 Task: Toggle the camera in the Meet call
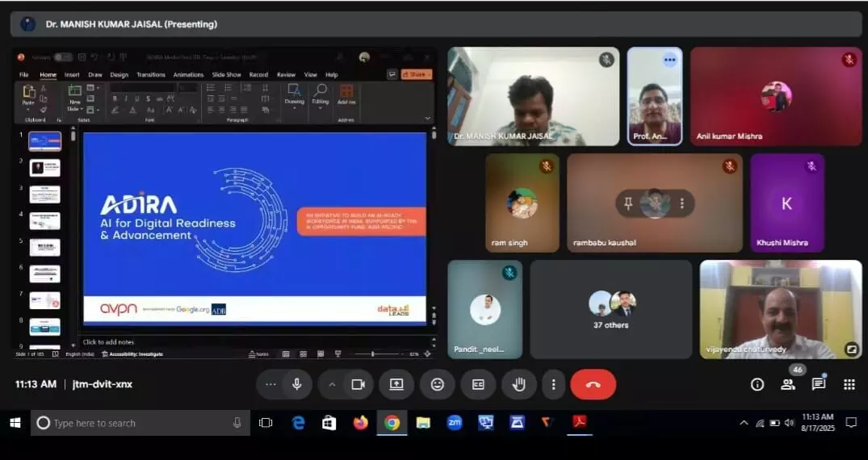click(x=359, y=384)
